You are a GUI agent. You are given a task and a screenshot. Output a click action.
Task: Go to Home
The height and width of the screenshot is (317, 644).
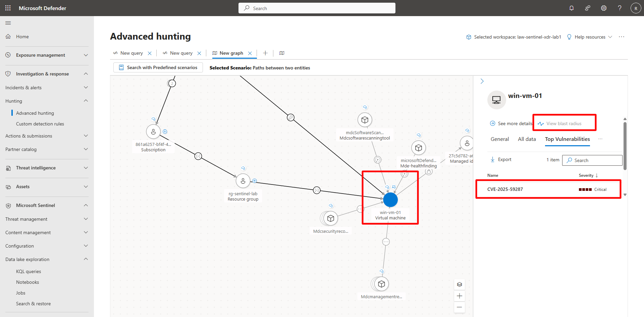tap(22, 37)
